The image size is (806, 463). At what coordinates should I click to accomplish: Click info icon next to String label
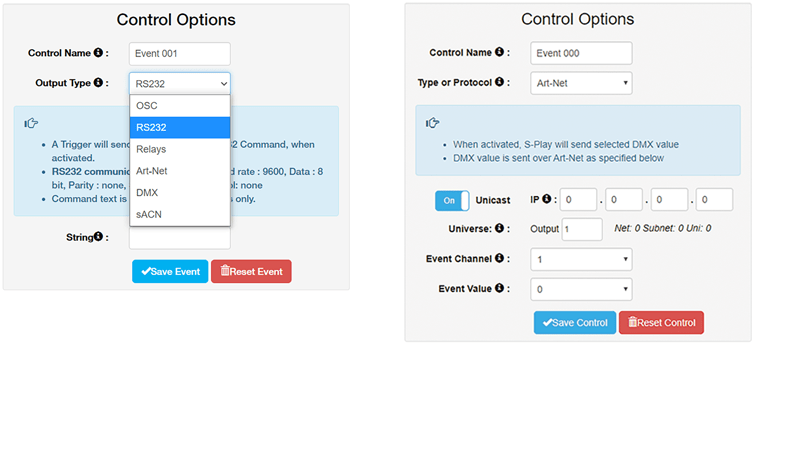pos(98,236)
